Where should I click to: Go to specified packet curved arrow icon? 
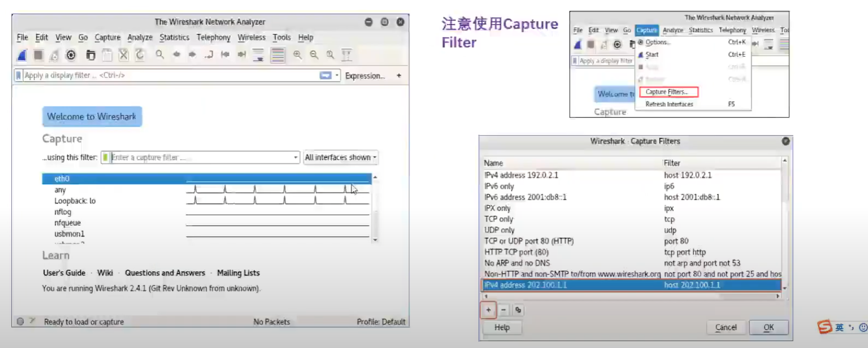tap(209, 55)
